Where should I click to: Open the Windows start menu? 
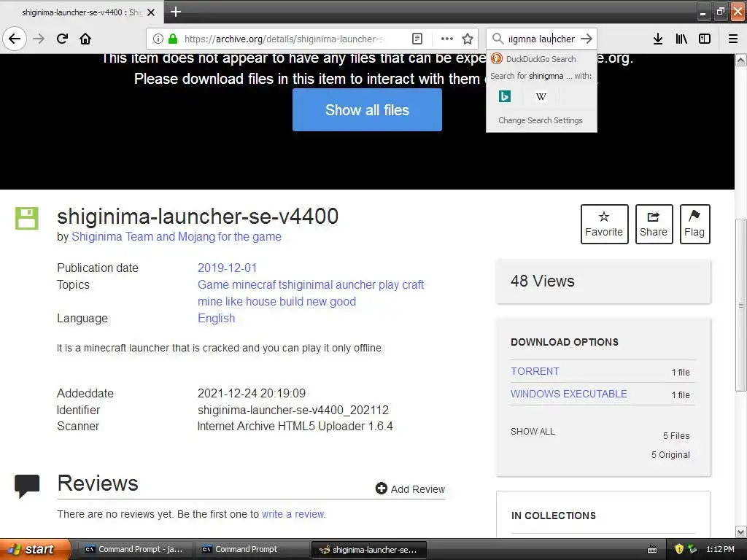35,549
